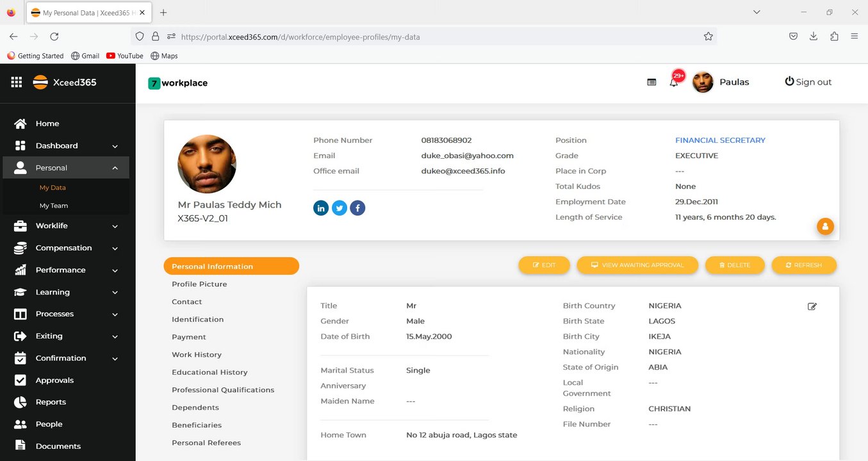Open the LinkedIn profile icon
This screenshot has height=461, width=868.
point(321,208)
